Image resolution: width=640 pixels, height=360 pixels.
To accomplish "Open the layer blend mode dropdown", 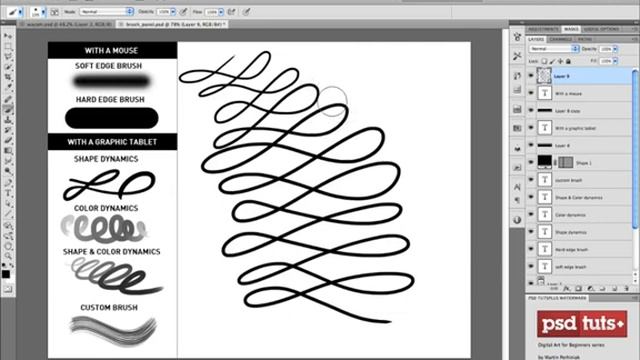I will point(554,49).
